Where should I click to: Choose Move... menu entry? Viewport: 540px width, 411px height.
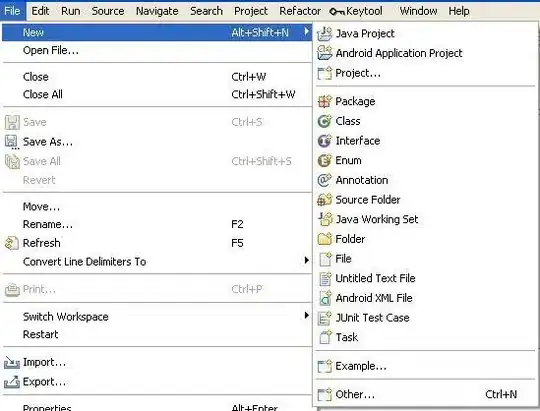pyautogui.click(x=157, y=207)
